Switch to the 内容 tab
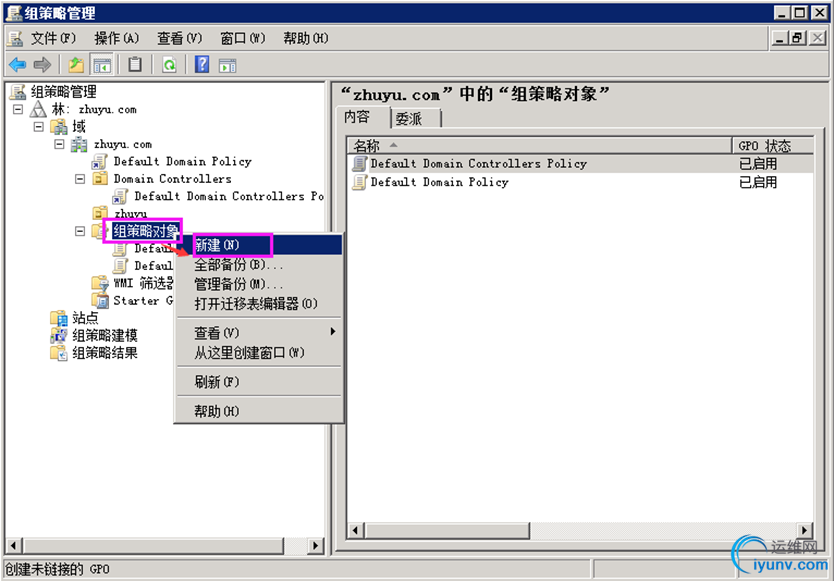Viewport: 834px width, 581px height. tap(363, 117)
